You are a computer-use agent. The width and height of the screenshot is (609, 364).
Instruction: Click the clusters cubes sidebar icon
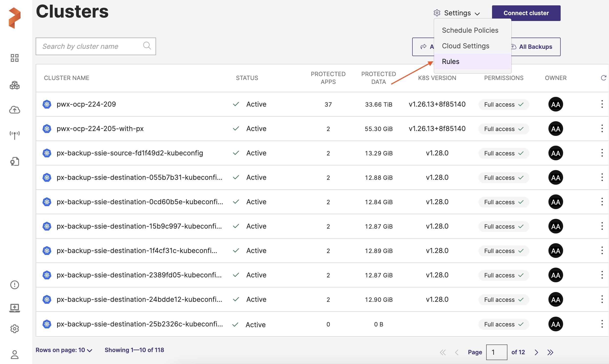coord(14,85)
